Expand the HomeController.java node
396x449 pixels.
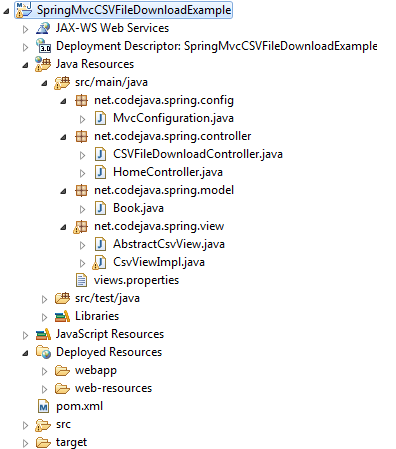click(x=82, y=173)
